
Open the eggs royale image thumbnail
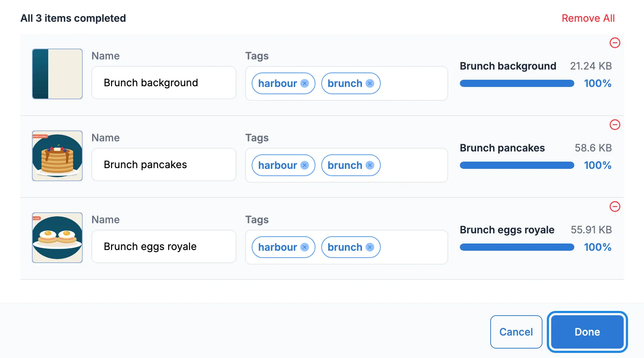pyautogui.click(x=57, y=238)
